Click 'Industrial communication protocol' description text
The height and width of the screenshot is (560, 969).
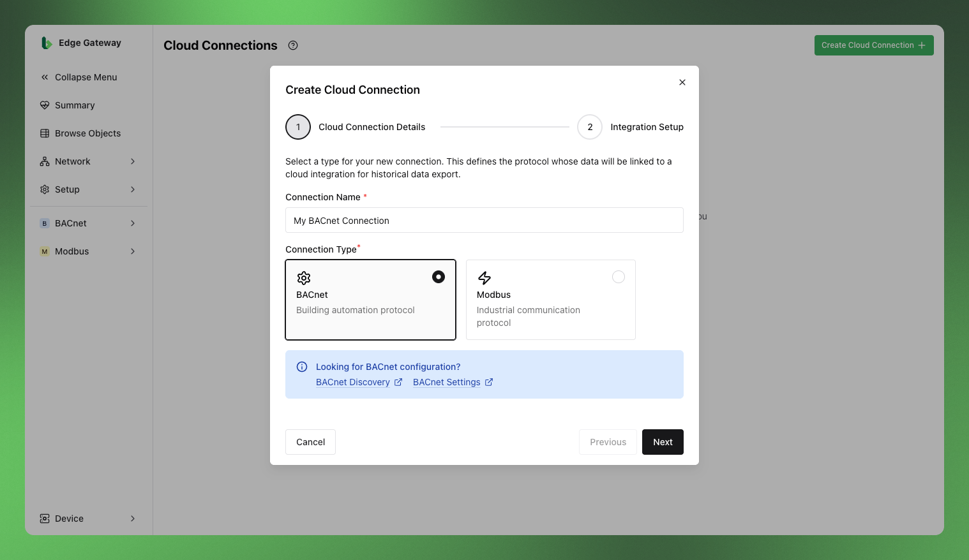click(x=529, y=316)
